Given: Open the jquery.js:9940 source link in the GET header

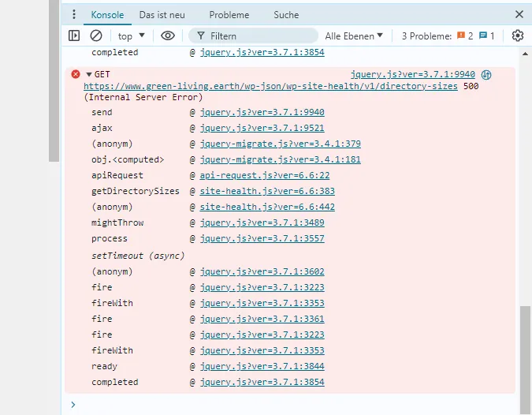Looking at the screenshot, I should tap(412, 74).
